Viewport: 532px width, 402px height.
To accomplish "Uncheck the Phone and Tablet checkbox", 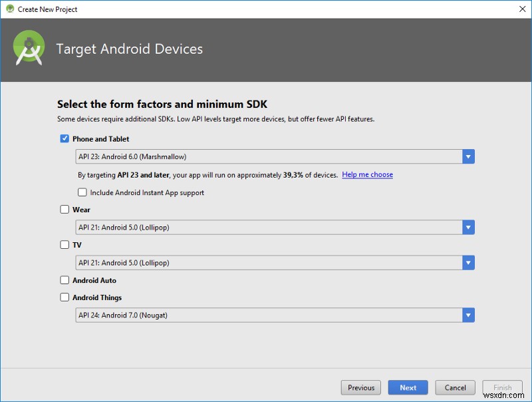I will click(x=65, y=139).
